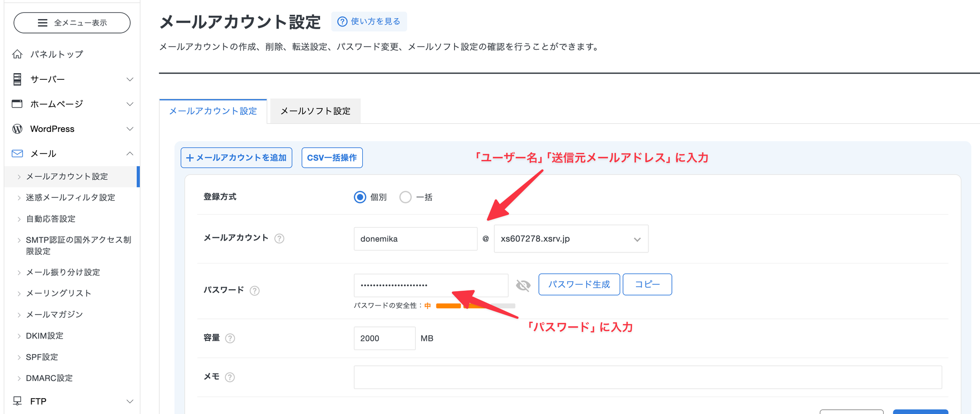Click the password strength meter bar
The image size is (980, 414).
[476, 306]
